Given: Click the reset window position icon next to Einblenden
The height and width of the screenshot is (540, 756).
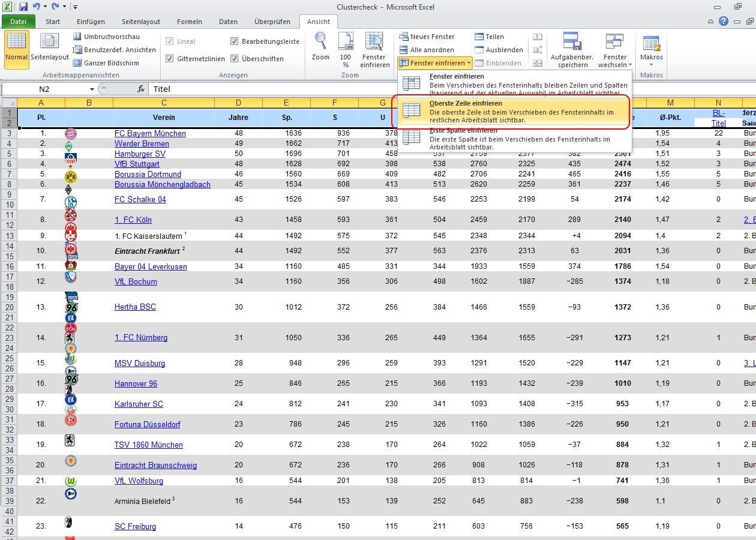Looking at the screenshot, I should coord(538,63).
